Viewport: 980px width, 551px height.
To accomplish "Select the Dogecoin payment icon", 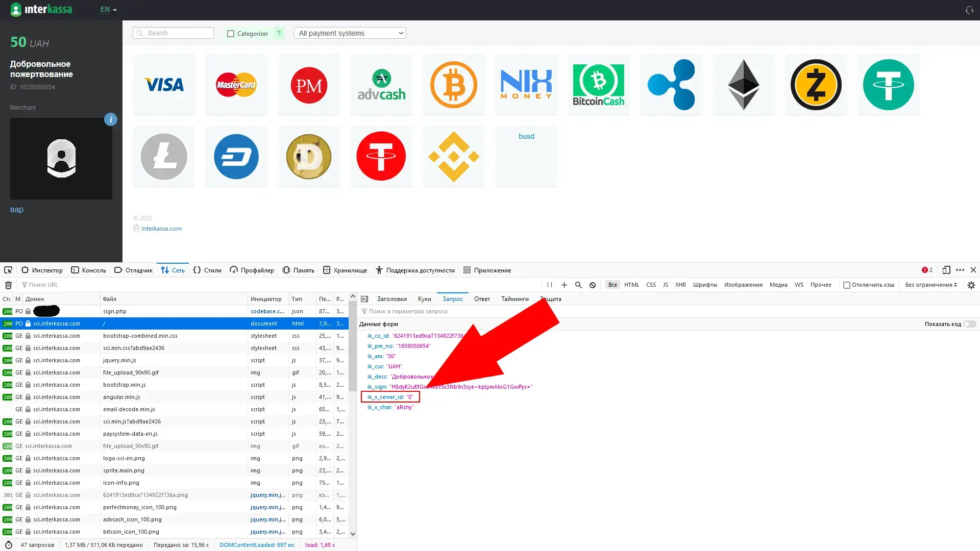I will coord(309,157).
